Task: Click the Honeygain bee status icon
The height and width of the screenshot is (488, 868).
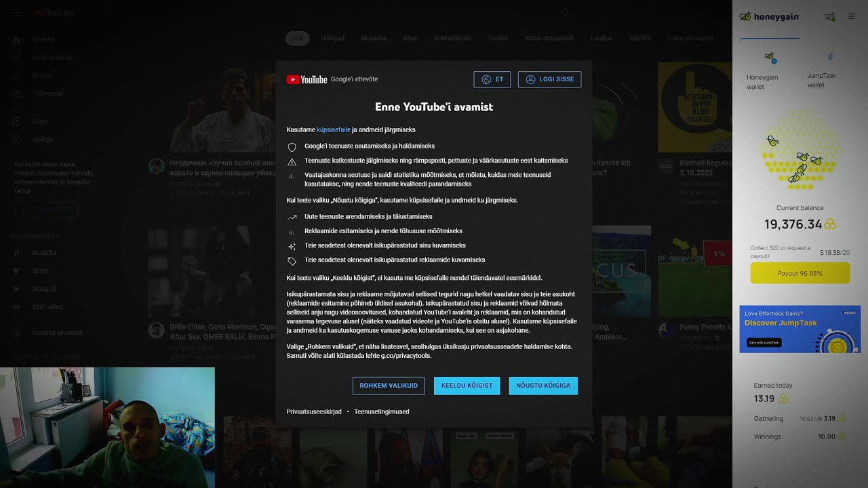Action: click(x=829, y=16)
